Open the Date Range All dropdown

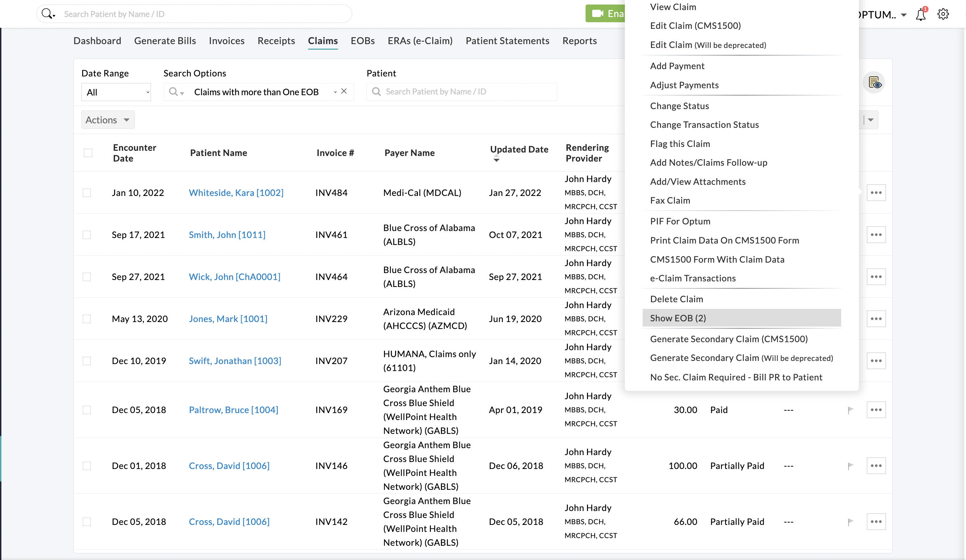tap(116, 92)
